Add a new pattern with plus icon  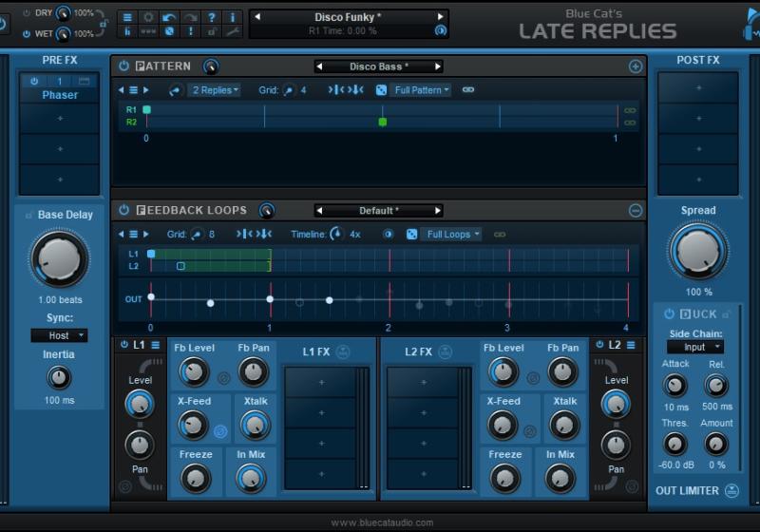click(636, 66)
